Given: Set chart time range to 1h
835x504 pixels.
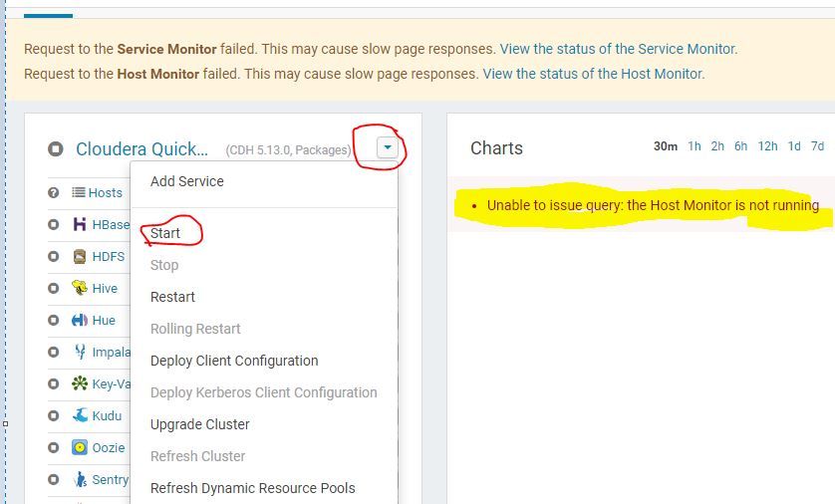Looking at the screenshot, I should click(x=695, y=146).
